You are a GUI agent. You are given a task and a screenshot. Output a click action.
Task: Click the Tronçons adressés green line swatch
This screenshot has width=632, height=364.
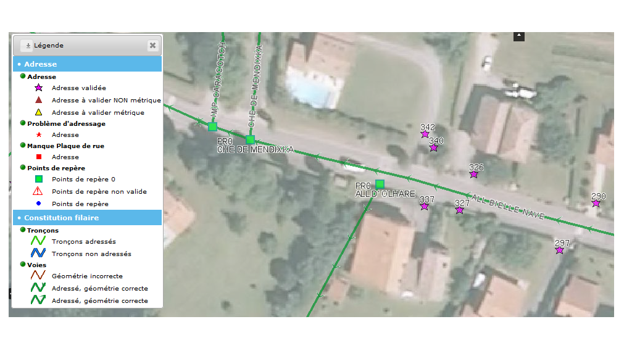click(x=39, y=241)
